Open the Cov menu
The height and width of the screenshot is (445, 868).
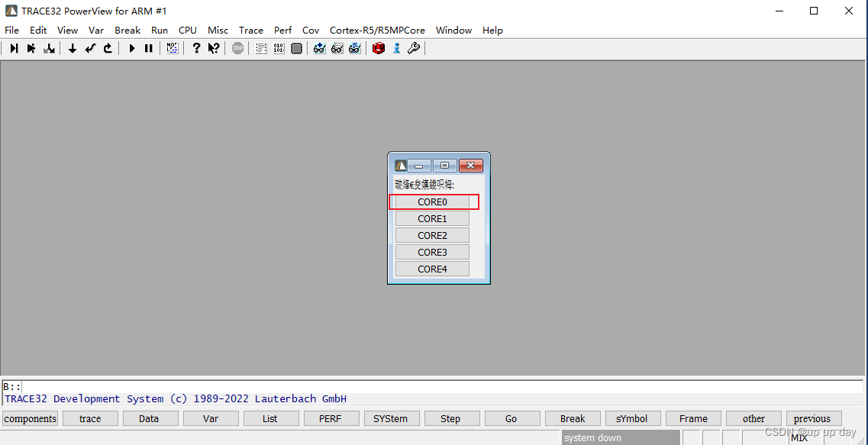pyautogui.click(x=311, y=30)
